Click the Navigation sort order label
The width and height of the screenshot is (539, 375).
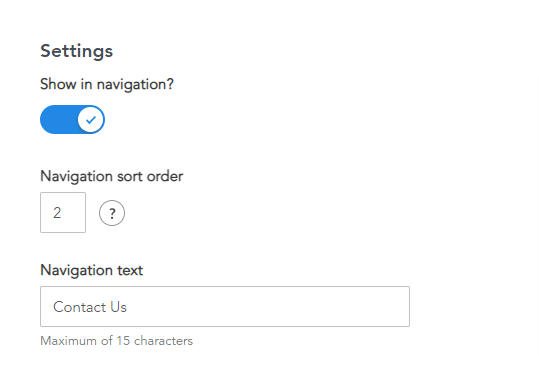point(112,176)
